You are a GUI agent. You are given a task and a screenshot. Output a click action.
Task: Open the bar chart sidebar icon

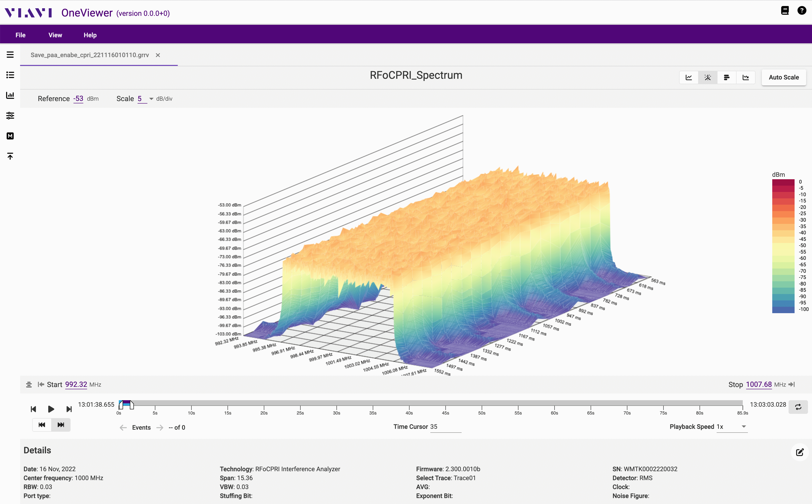(10, 95)
